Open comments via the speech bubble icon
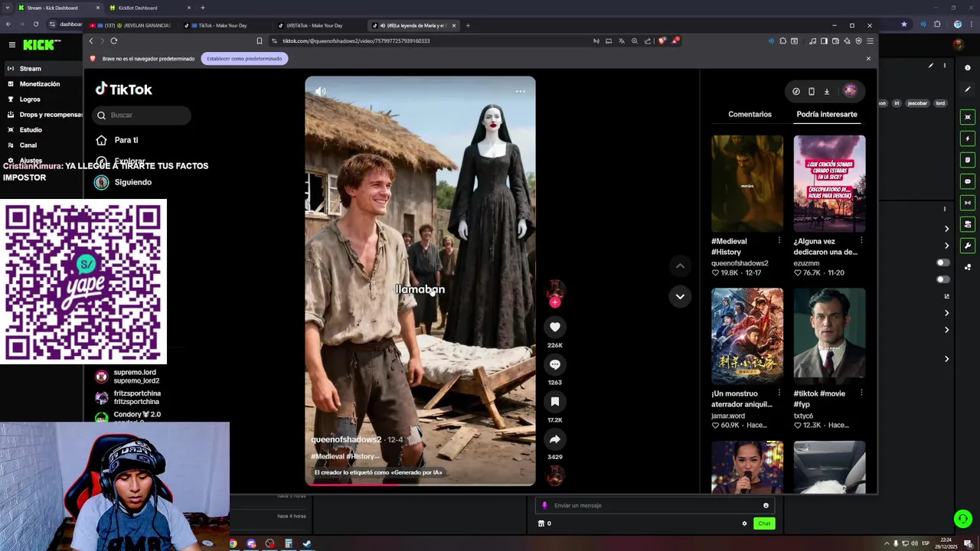 [x=555, y=364]
